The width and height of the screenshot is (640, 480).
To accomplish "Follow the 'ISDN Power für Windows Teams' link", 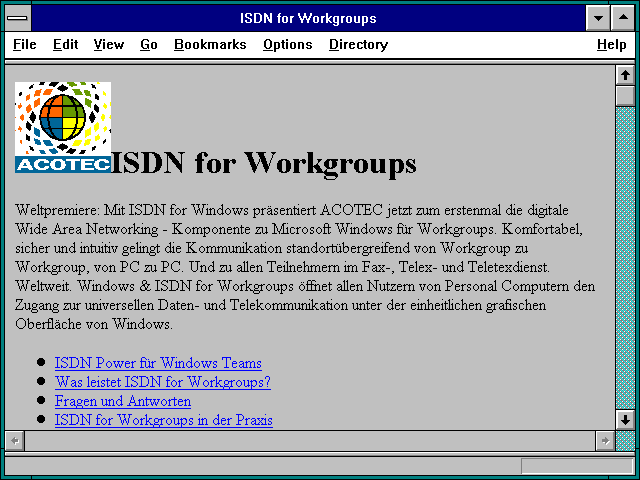I will pos(158,363).
